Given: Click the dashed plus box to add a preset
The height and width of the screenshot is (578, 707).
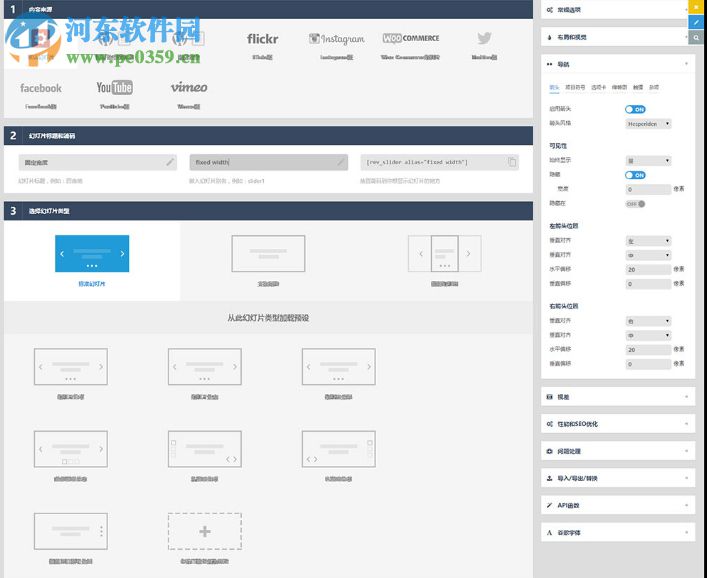Looking at the screenshot, I should tap(205, 531).
